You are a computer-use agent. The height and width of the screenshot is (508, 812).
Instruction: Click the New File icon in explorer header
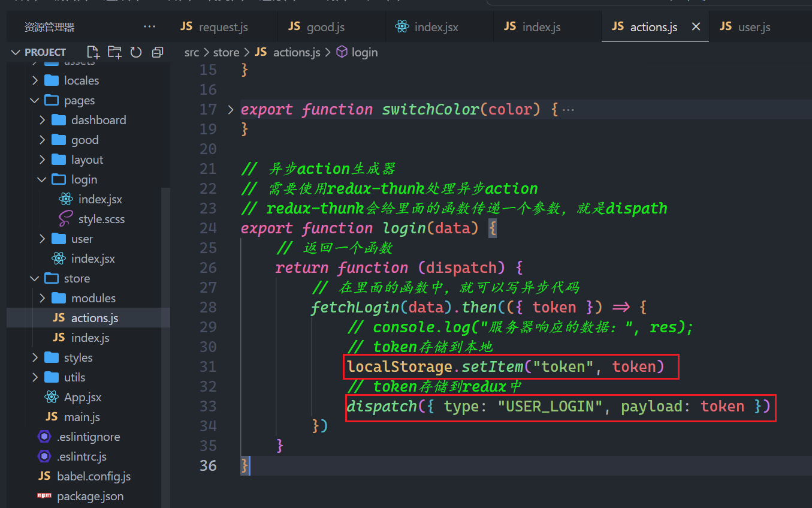[93, 52]
